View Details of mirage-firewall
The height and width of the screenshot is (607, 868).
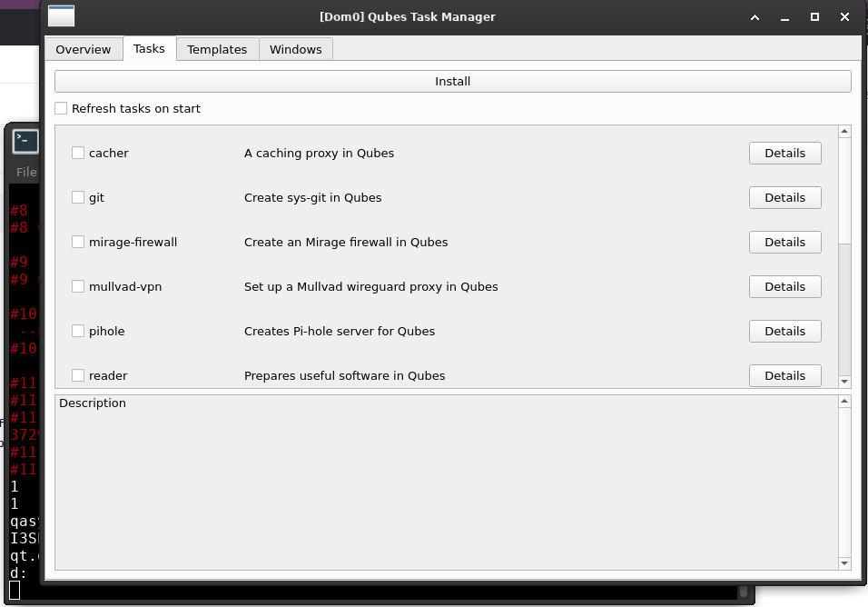(784, 242)
